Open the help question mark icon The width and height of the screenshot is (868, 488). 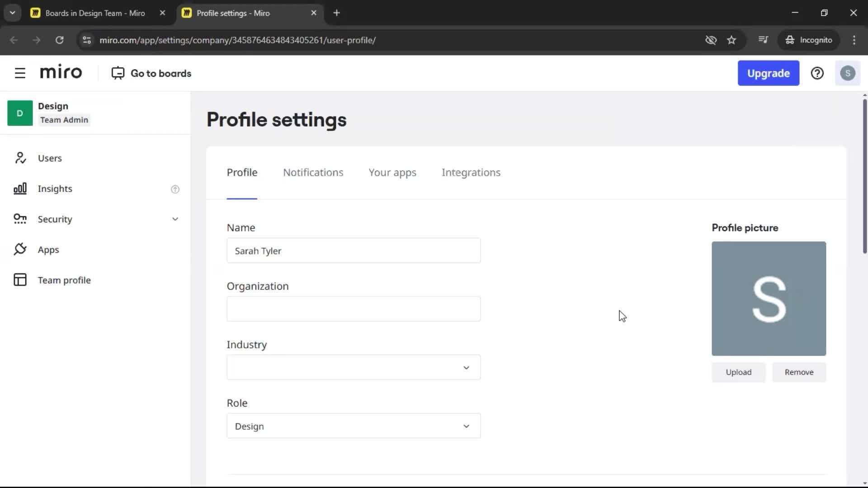pos(817,73)
